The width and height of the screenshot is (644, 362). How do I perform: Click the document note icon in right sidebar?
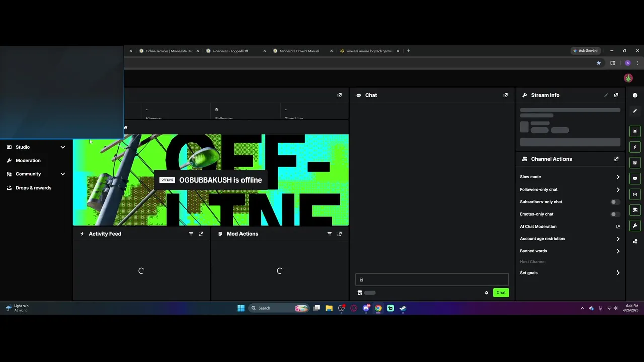point(635,163)
